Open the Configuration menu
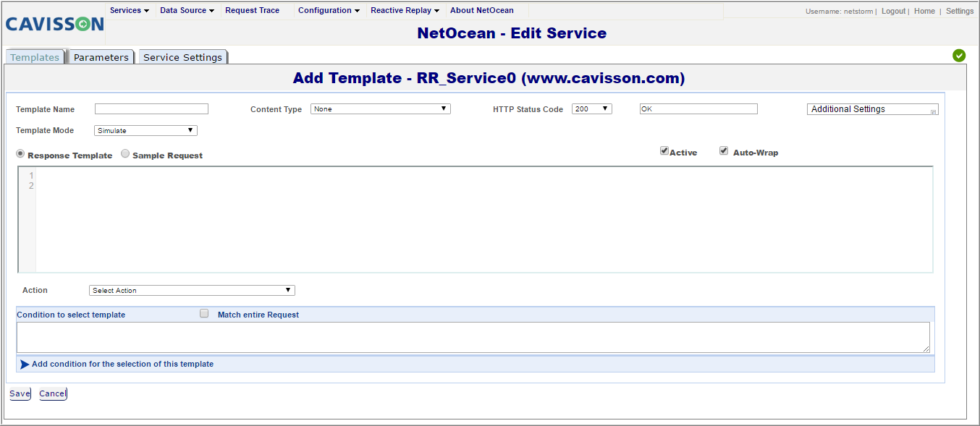This screenshot has height=426, width=980. coord(329,11)
